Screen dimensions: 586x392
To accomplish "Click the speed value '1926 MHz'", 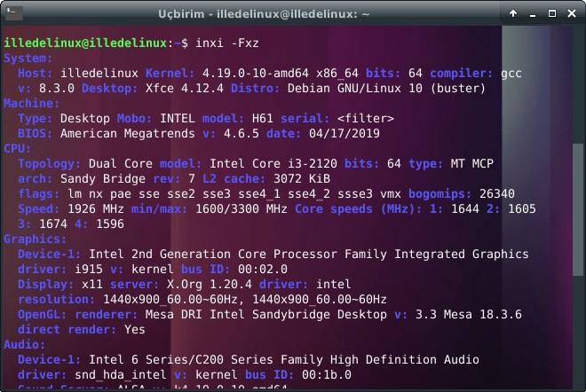I will (x=96, y=209).
